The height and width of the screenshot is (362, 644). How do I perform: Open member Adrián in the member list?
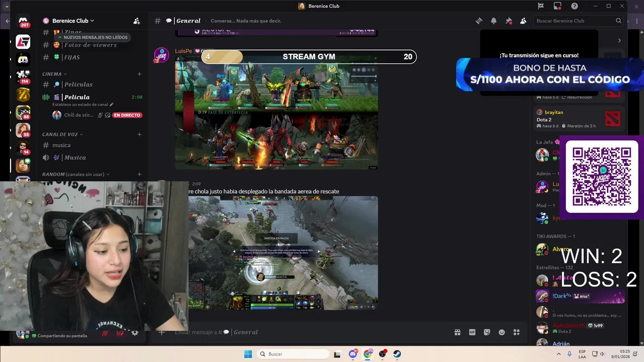point(561,344)
